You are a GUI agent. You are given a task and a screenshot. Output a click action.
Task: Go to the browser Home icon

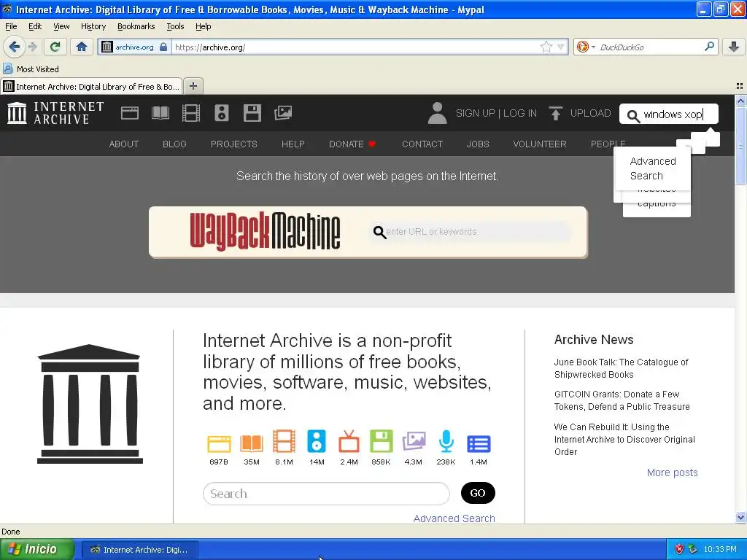(x=82, y=47)
